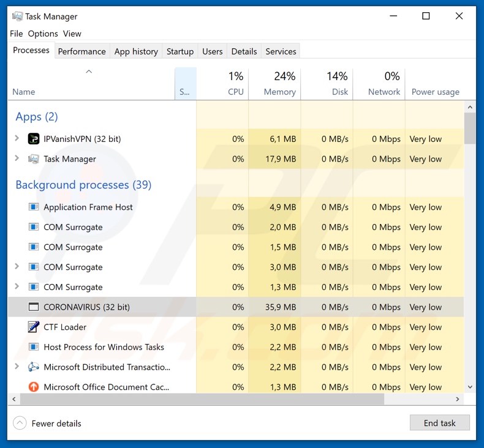484x448 pixels.
Task: Select Host Process for Windows Tasks name
Action: tap(104, 347)
